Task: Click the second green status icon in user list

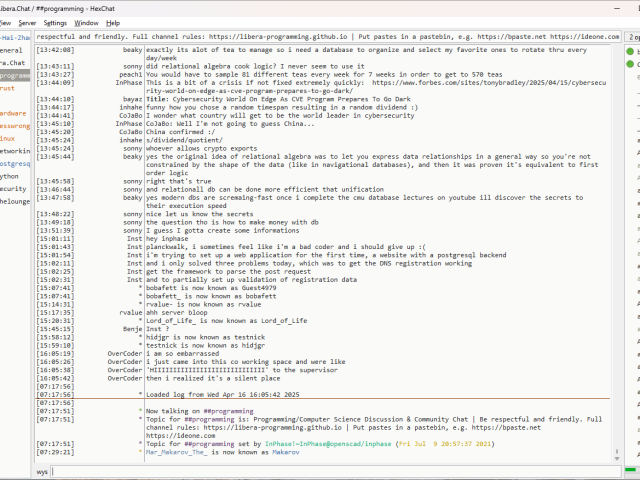Action: coord(631,64)
